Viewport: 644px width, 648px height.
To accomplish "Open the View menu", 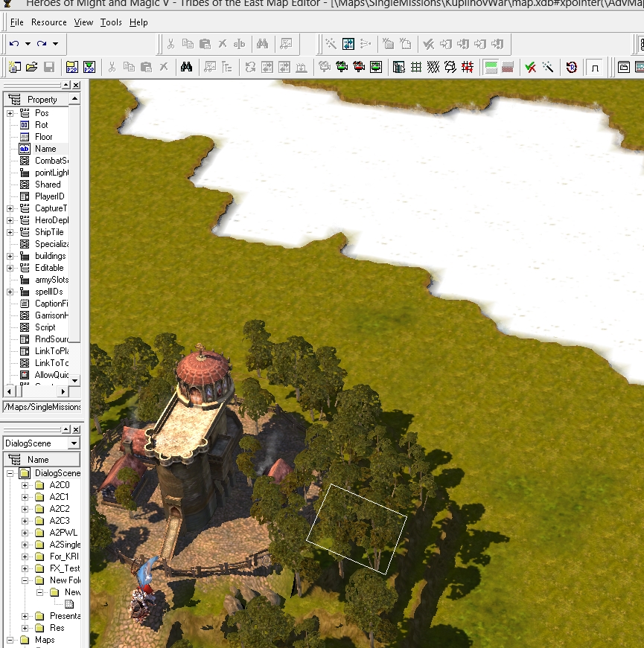I will click(83, 22).
